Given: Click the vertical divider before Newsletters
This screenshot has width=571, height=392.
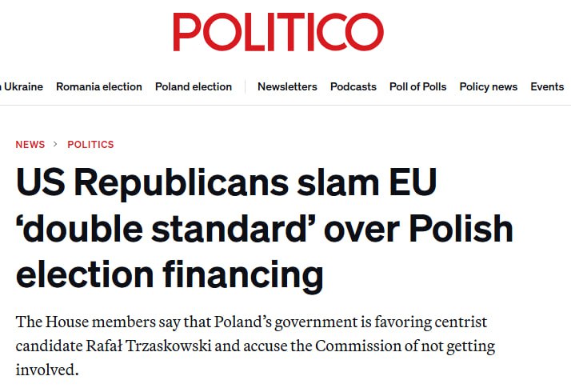Looking at the screenshot, I should click(245, 86).
